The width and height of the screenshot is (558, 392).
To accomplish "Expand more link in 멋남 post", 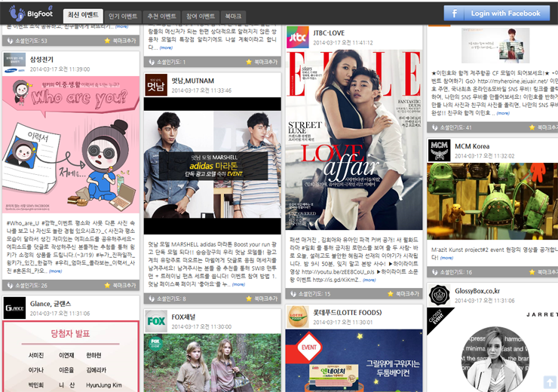I will coord(238,284).
